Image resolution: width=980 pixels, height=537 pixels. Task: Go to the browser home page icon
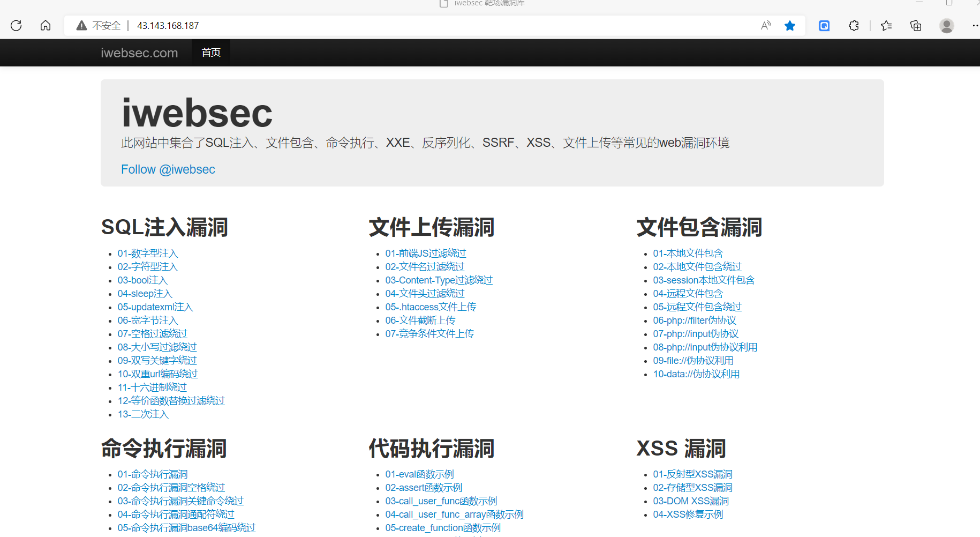point(46,25)
